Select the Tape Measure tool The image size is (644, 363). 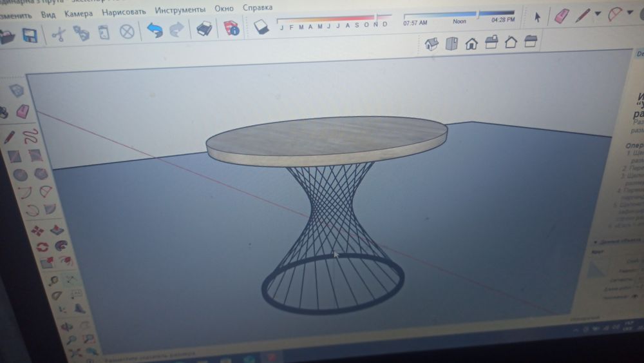point(53,280)
